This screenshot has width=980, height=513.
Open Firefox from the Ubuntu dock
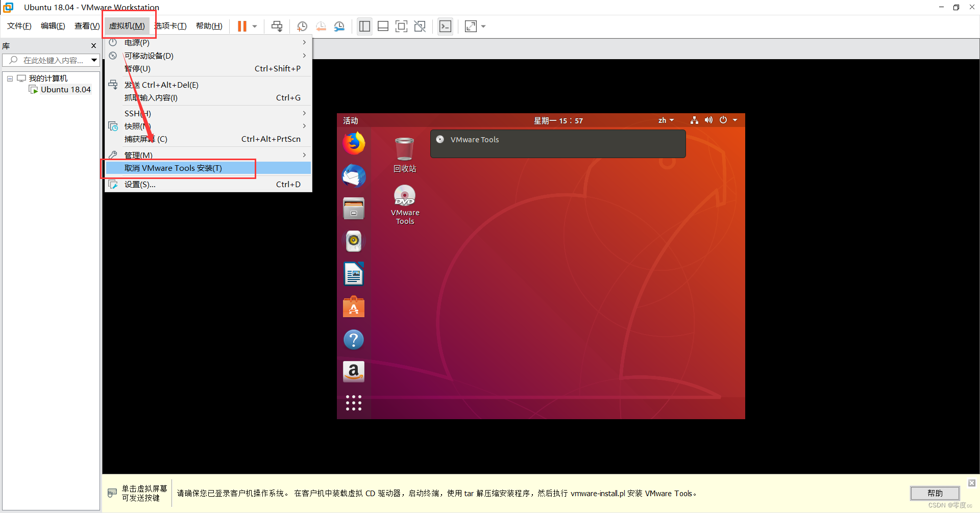(354, 143)
